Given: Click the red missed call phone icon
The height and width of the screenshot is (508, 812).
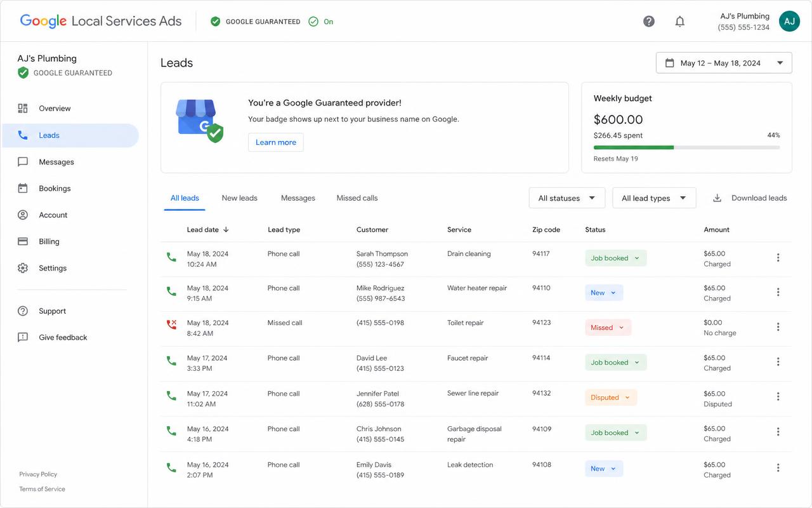Looking at the screenshot, I should [x=171, y=324].
